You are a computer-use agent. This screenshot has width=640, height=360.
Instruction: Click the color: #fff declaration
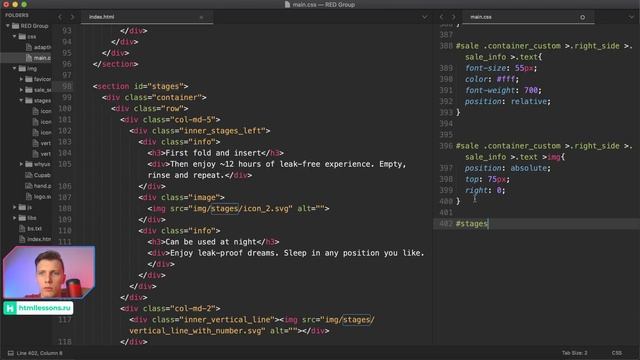[492, 79]
